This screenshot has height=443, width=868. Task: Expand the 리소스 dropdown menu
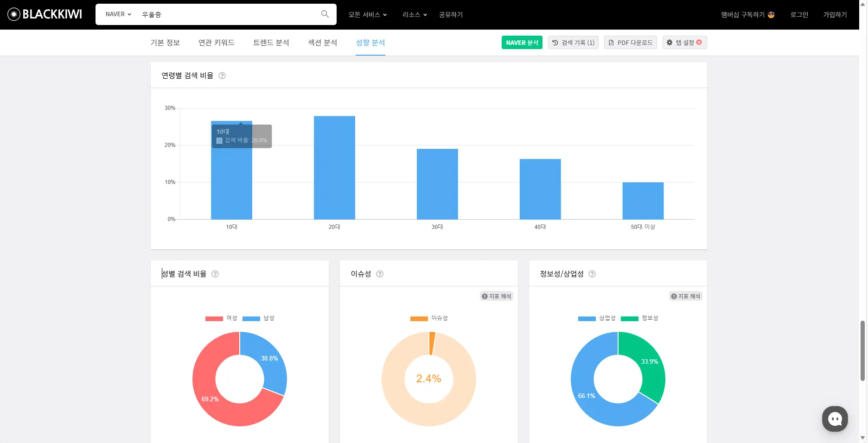tap(415, 15)
